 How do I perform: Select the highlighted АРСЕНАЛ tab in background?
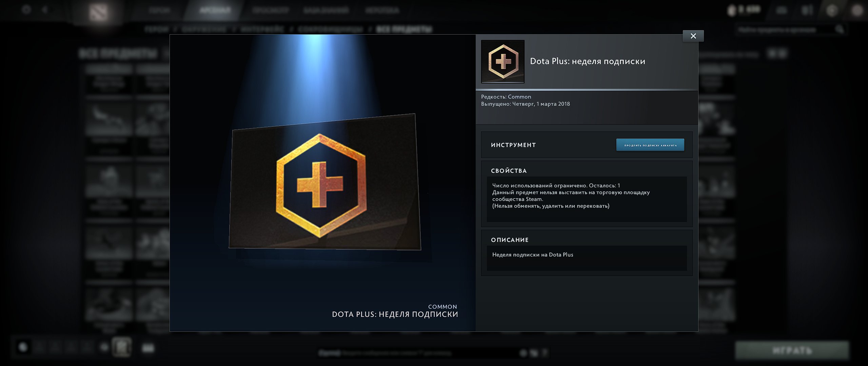(215, 10)
